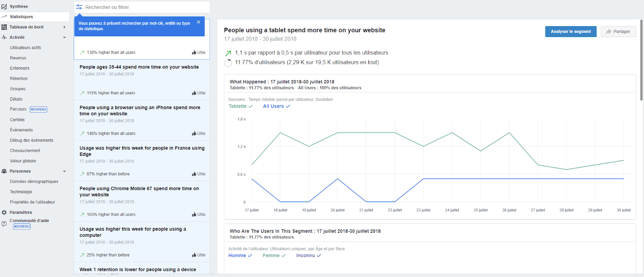
Task: Collapse the Personnes section arrow
Action: coord(64,172)
